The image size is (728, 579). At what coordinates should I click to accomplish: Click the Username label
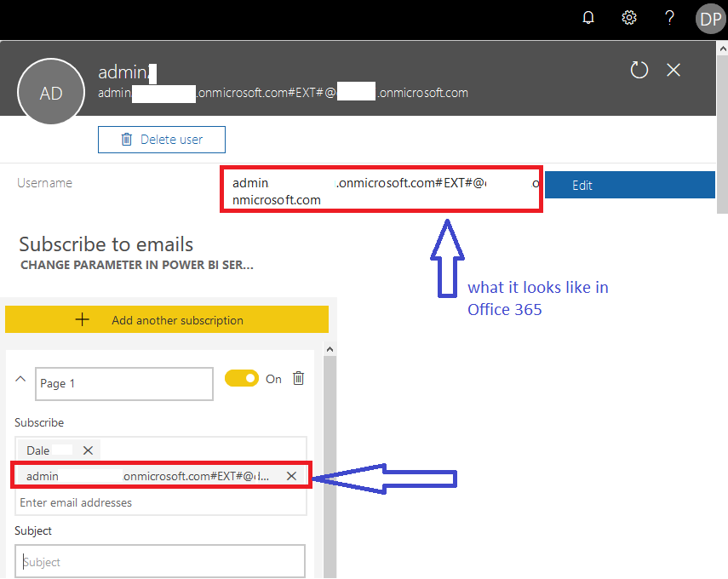click(44, 183)
